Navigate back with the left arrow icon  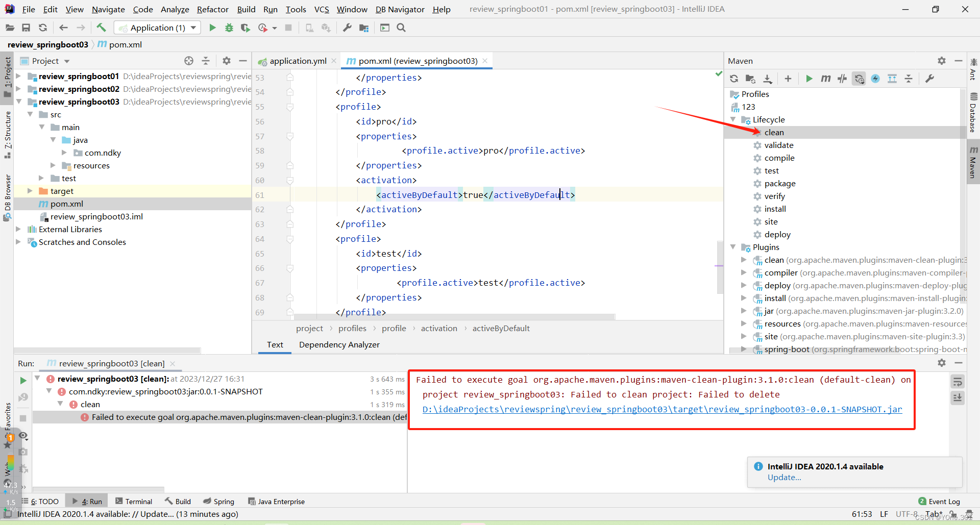[x=63, y=28]
